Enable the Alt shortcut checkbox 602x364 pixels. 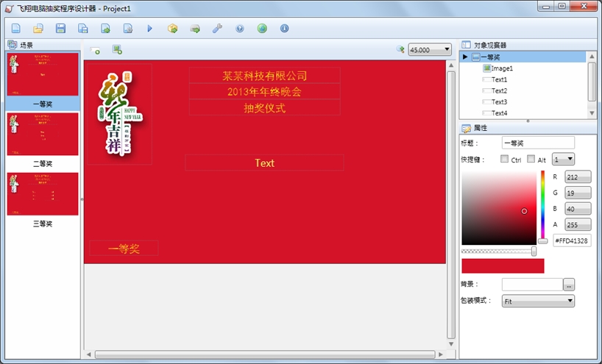531,159
